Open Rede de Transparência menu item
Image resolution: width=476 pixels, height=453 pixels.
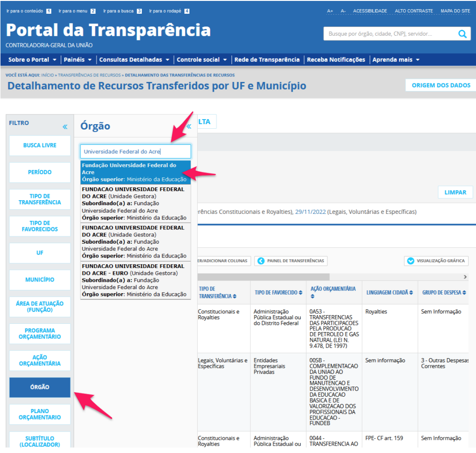coord(267,60)
